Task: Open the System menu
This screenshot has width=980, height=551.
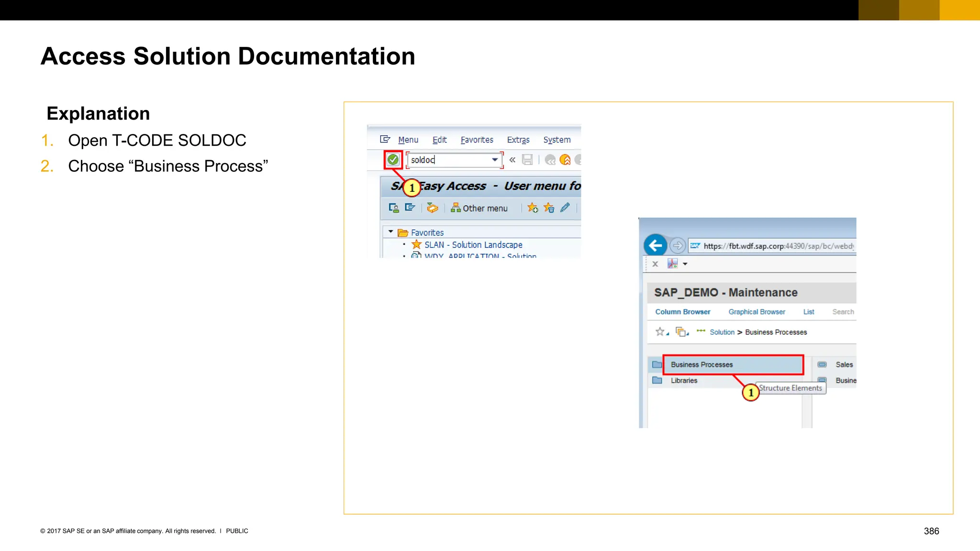Action: click(x=557, y=140)
